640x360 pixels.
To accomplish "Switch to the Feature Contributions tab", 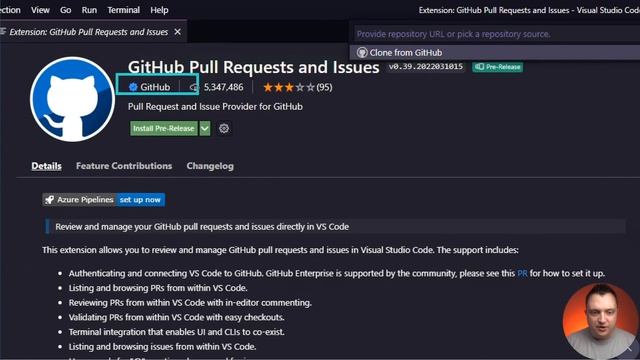I will click(124, 166).
